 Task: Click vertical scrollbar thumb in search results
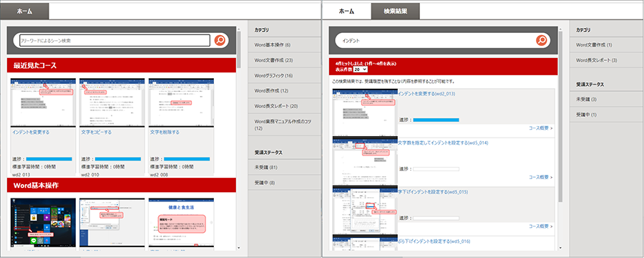tap(560, 118)
